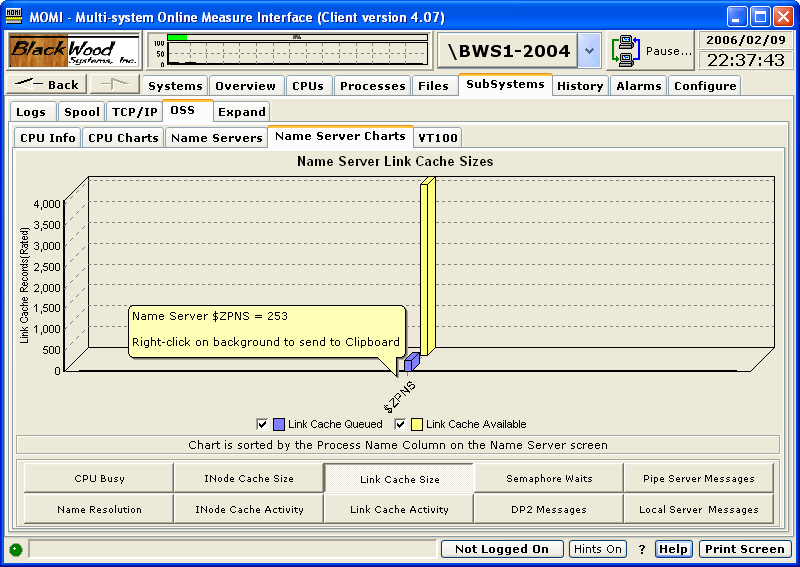Uncheck the Link Cache Queued checkbox

(263, 424)
